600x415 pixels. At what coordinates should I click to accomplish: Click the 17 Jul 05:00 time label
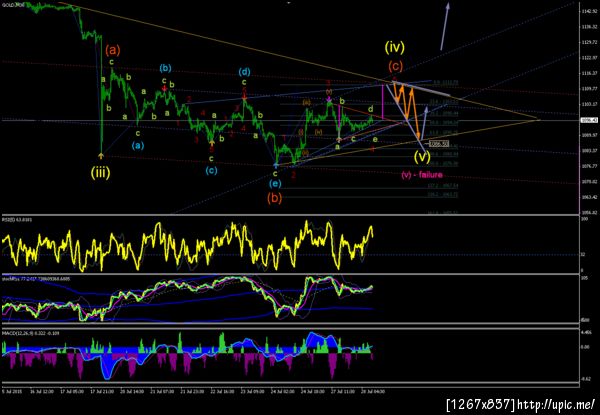pos(72,392)
